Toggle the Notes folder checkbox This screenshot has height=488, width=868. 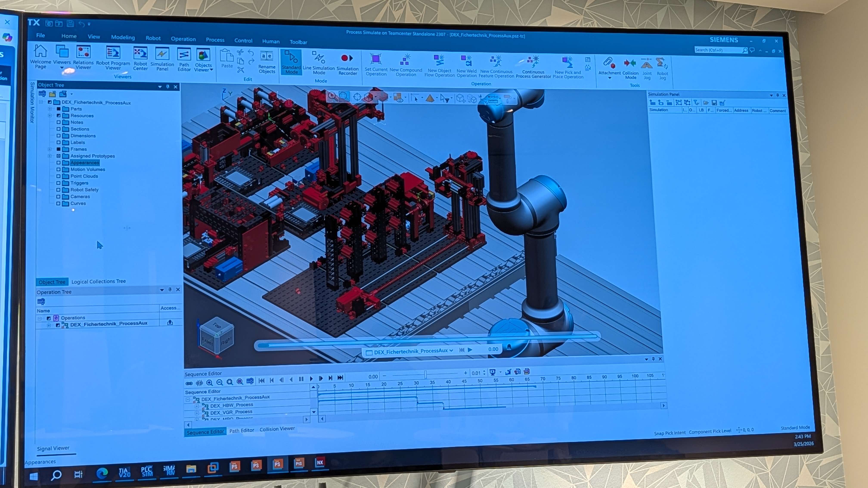coord(59,122)
